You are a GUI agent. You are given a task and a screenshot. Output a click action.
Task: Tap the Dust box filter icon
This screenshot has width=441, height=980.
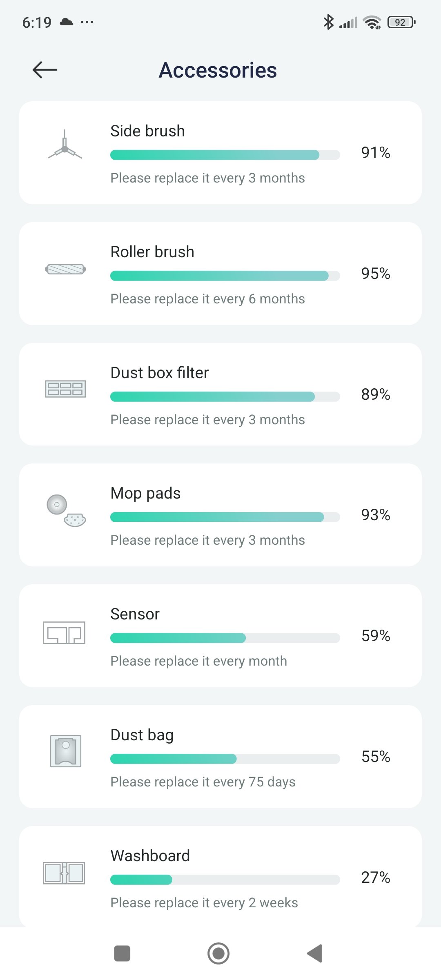pyautogui.click(x=65, y=389)
